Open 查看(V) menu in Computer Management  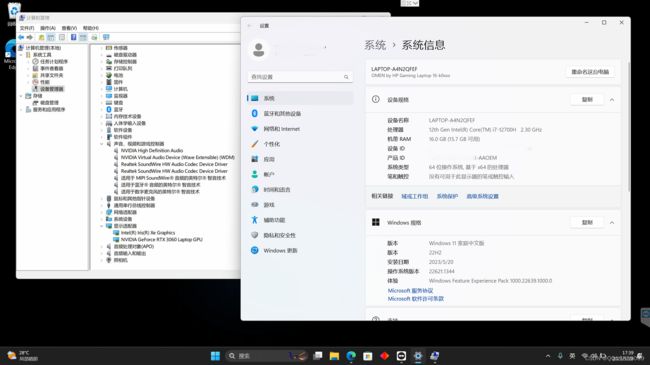pyautogui.click(x=69, y=28)
